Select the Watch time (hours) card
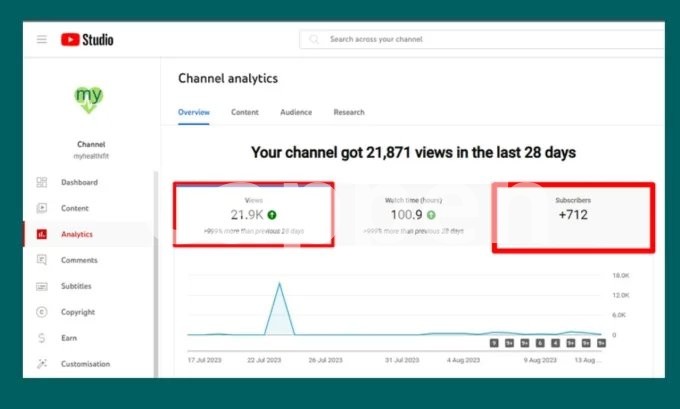The height and width of the screenshot is (409, 680). [x=413, y=215]
